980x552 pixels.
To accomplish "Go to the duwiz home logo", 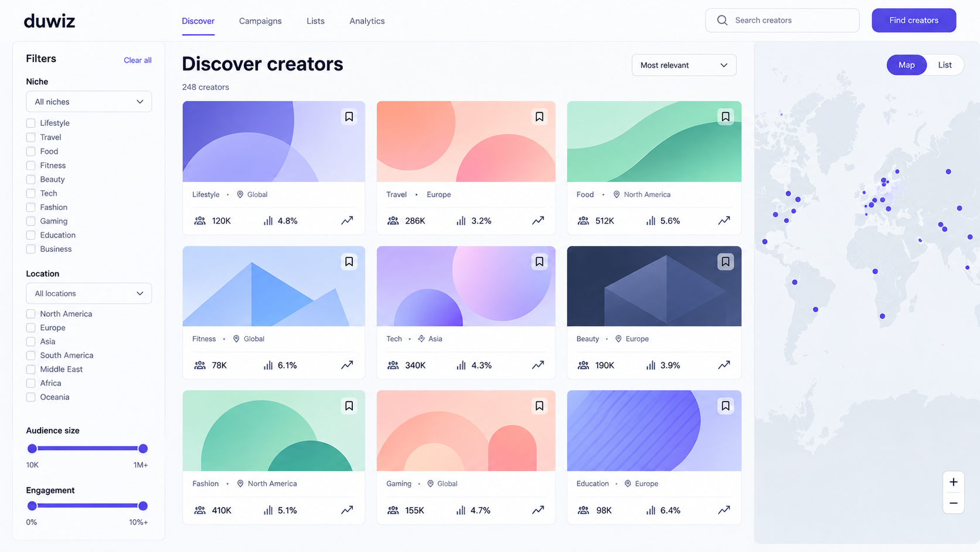I will click(x=49, y=21).
